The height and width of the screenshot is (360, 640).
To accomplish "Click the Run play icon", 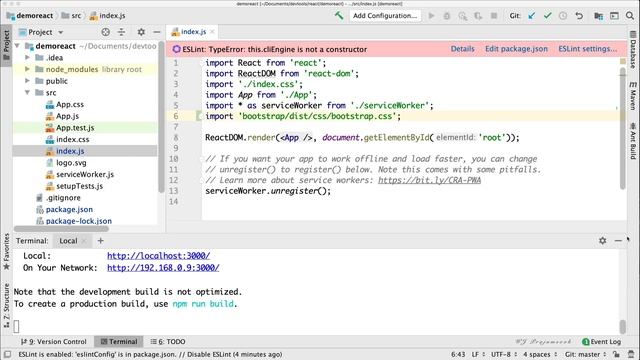I will 431,16.
